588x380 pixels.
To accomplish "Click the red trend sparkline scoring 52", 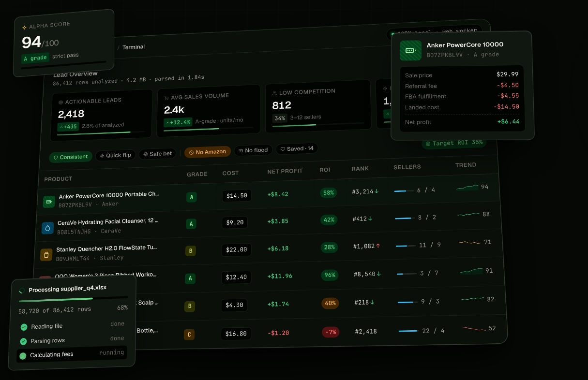I will 474,328.
